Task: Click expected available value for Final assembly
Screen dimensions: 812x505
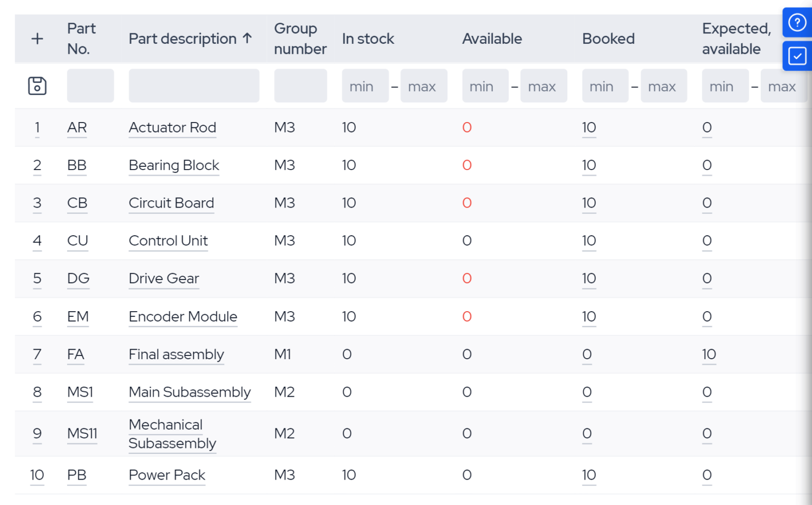Action: (709, 354)
